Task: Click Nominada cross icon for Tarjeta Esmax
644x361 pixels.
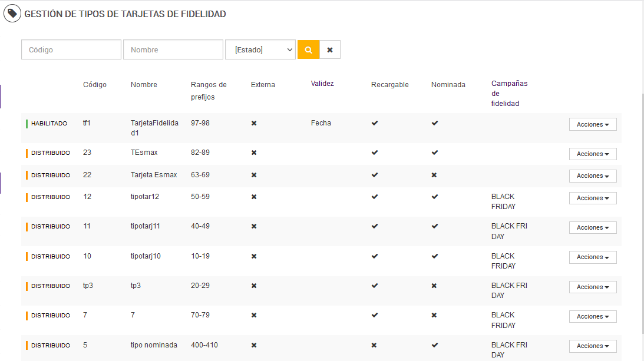Action: click(x=434, y=175)
